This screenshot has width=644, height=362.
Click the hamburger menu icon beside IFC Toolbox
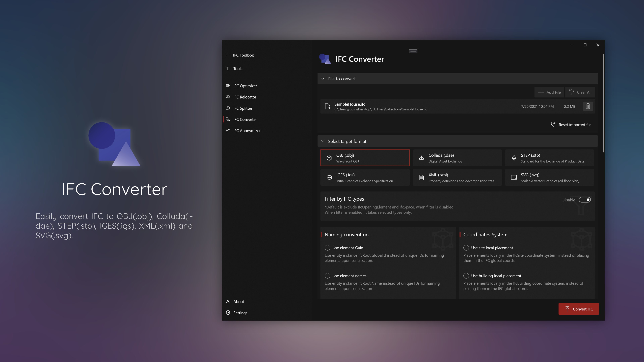coord(228,55)
